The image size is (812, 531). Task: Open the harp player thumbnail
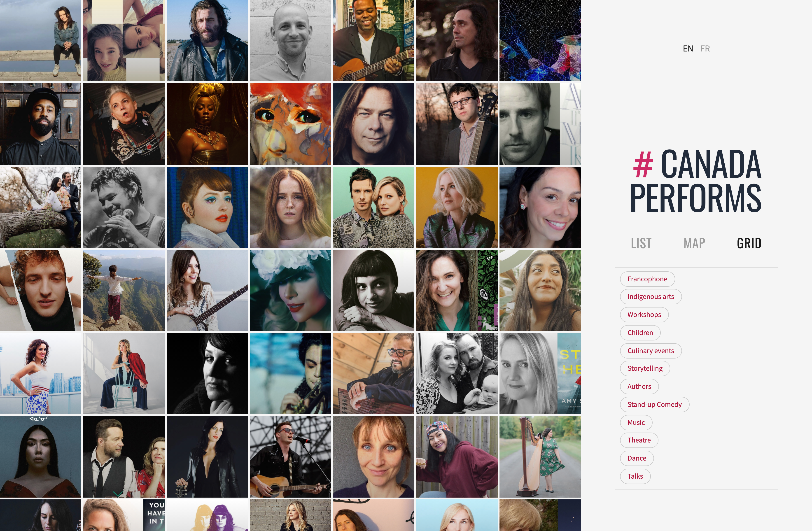pos(540,457)
